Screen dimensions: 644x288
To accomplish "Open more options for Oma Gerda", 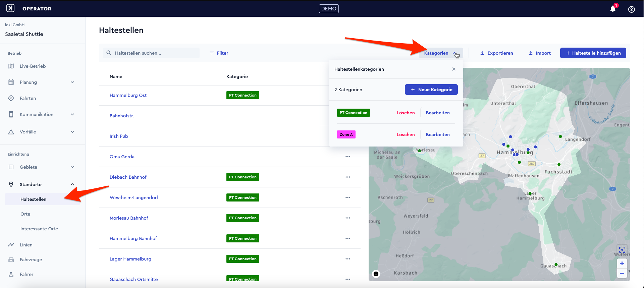I will click(x=348, y=157).
